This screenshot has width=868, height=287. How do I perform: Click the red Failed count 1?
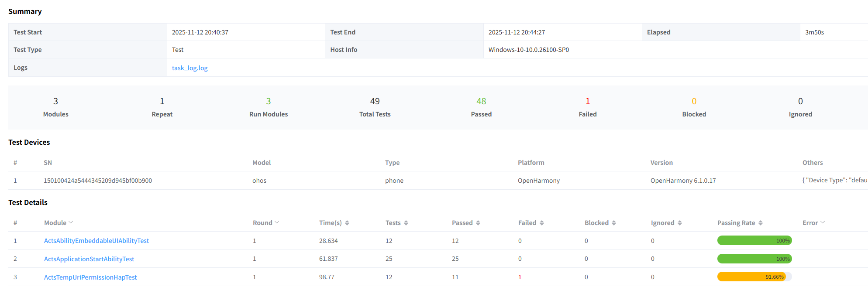pyautogui.click(x=588, y=101)
